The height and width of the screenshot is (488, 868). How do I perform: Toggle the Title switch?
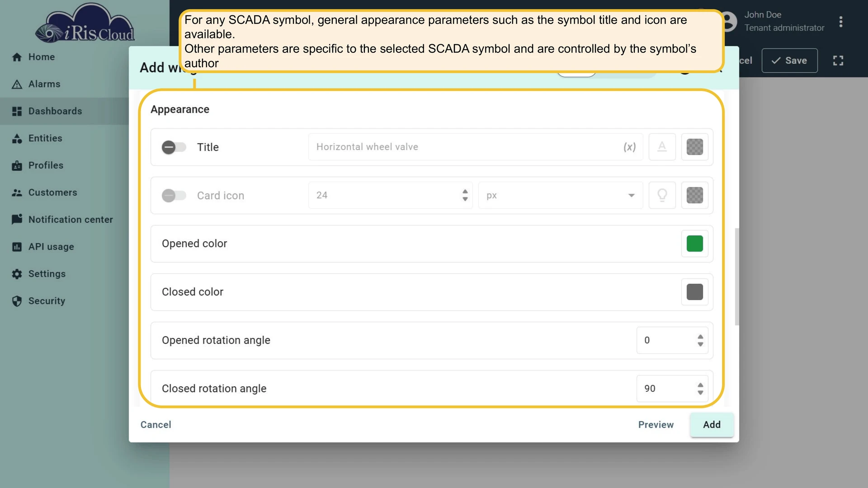(174, 147)
